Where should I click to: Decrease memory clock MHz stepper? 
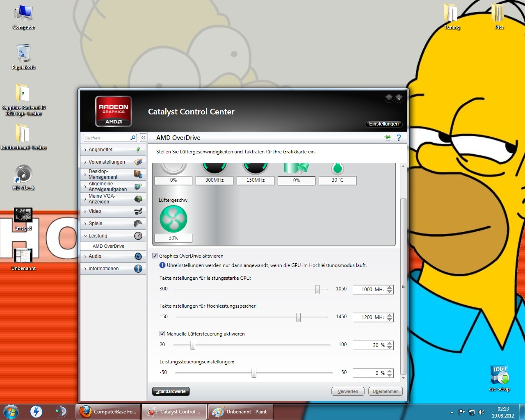pos(390,320)
